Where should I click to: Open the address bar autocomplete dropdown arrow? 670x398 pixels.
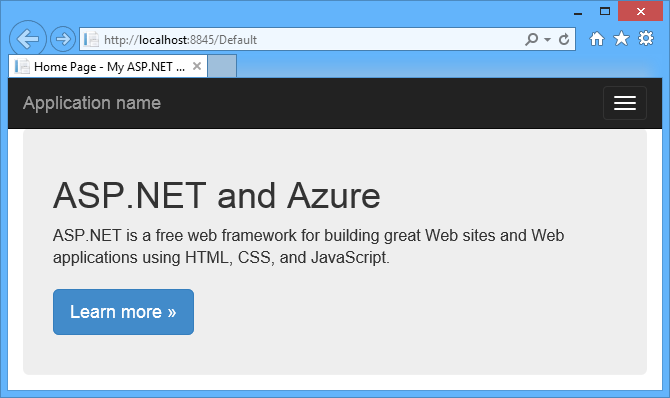coord(547,40)
